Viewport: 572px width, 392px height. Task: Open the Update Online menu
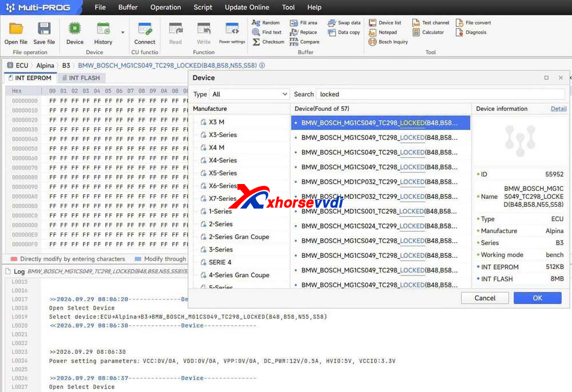click(247, 7)
